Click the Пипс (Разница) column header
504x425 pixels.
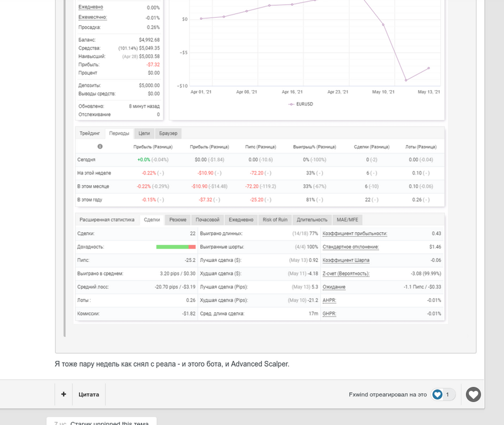[260, 147]
